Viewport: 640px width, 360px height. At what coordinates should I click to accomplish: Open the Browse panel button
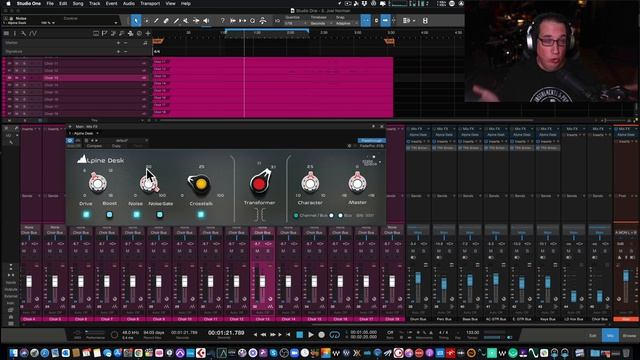pos(629,336)
